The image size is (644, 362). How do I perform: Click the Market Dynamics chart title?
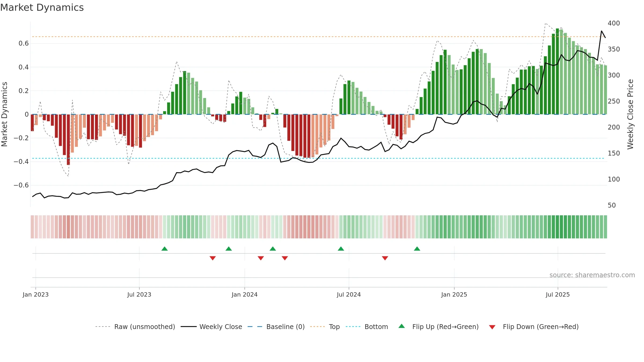click(42, 7)
